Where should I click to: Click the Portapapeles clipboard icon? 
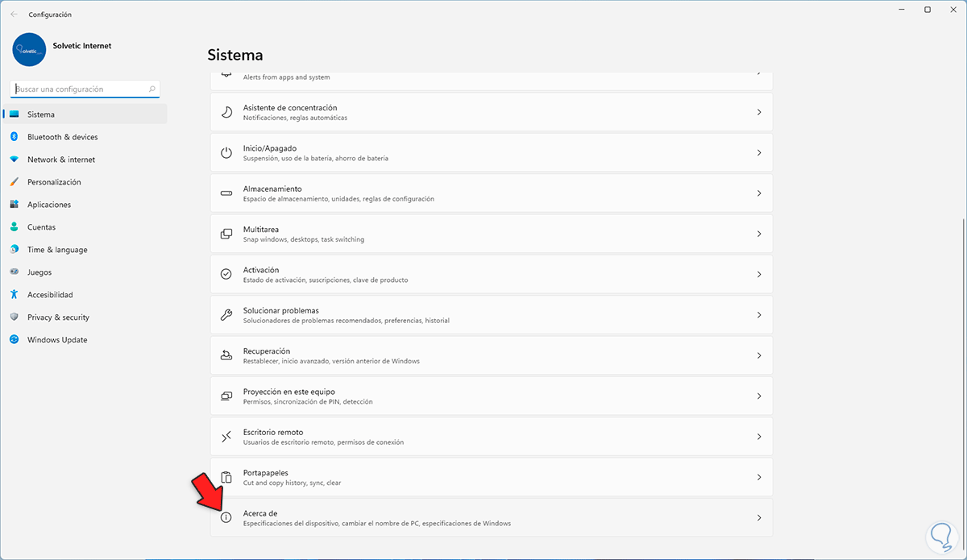tap(226, 477)
